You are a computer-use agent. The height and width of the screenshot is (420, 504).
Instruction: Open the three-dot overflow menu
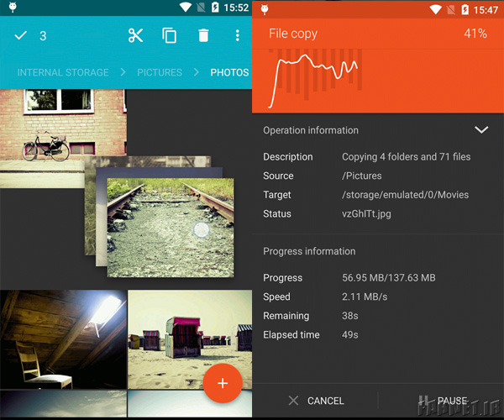point(238,35)
